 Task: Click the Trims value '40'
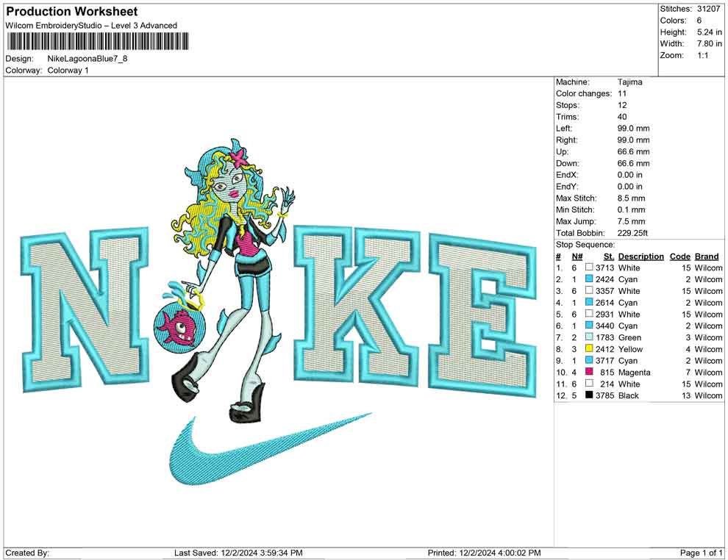tap(621, 116)
